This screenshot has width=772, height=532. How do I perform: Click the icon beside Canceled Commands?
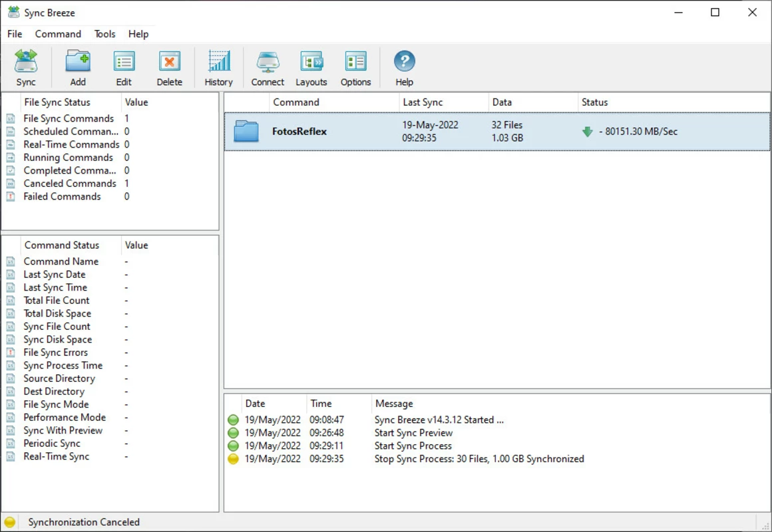[11, 184]
